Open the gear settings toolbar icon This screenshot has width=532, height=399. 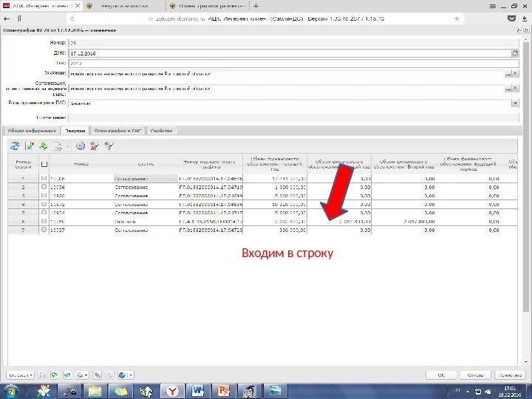[81, 146]
